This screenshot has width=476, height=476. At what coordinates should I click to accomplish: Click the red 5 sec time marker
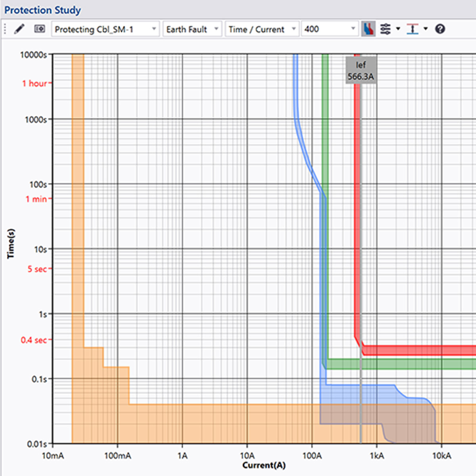coord(37,269)
